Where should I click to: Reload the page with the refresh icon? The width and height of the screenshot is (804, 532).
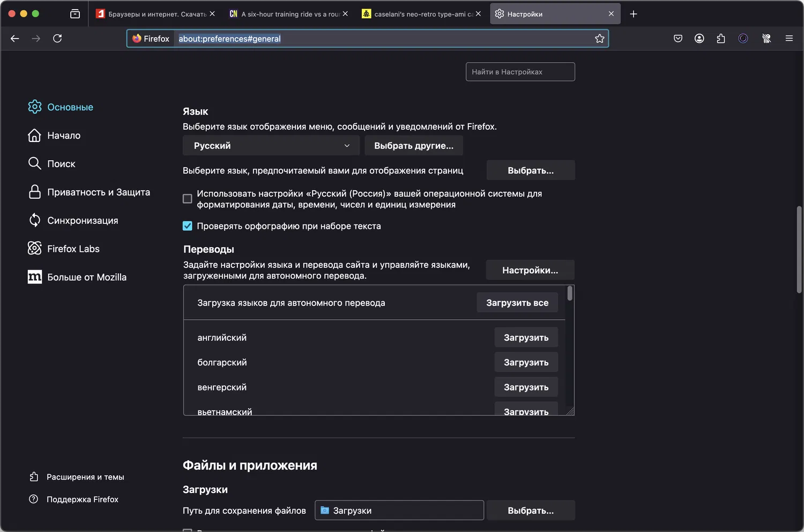click(x=57, y=39)
